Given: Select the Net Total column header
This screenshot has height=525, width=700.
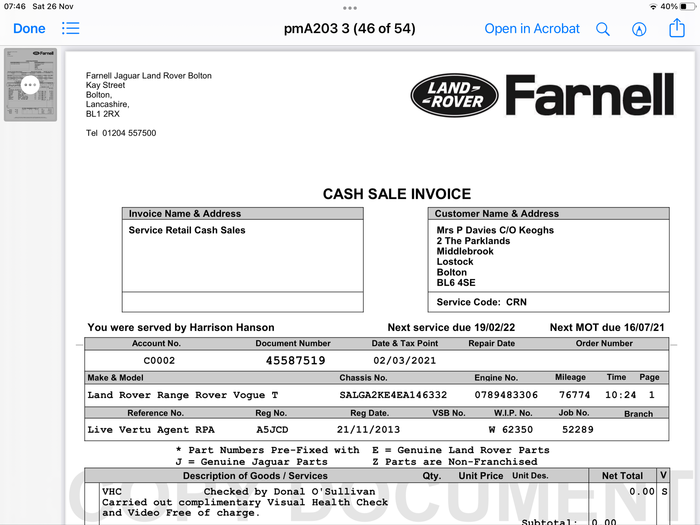Looking at the screenshot, I should 622,476.
